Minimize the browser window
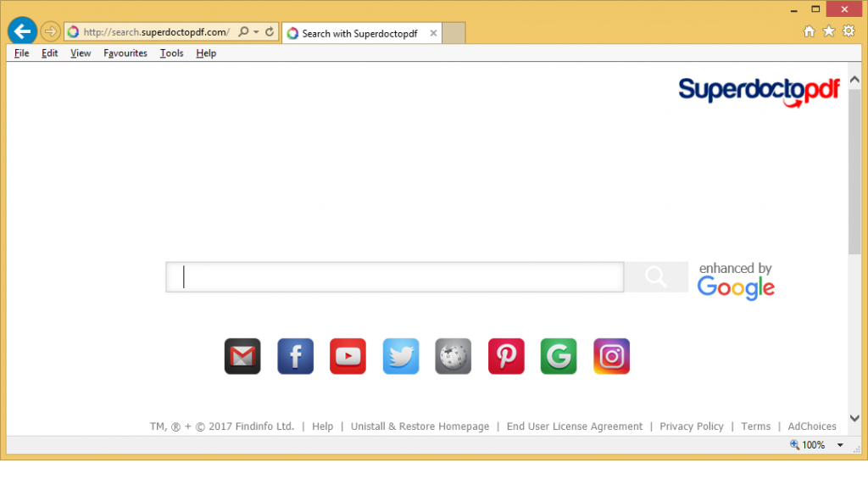This screenshot has height=479, width=868. coord(793,9)
